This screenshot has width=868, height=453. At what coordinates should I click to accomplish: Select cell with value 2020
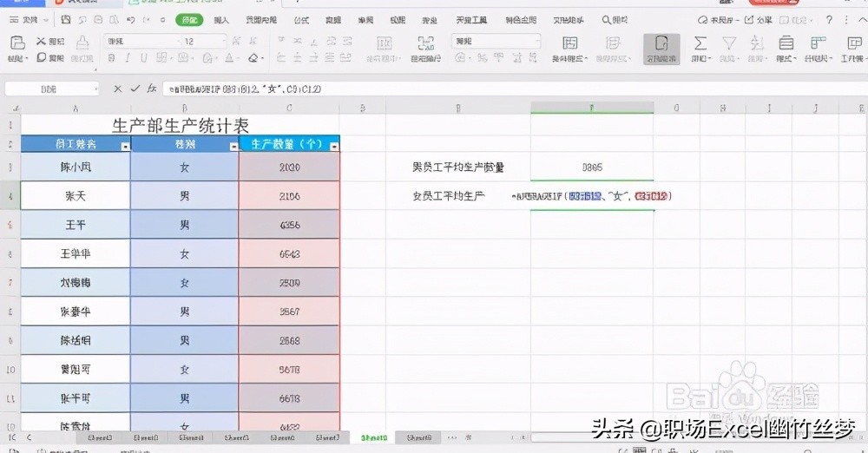coord(289,167)
